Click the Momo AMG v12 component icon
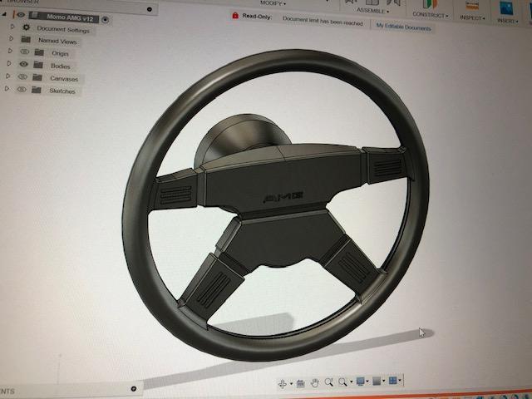Viewport: 532px width, 399px height. point(35,15)
